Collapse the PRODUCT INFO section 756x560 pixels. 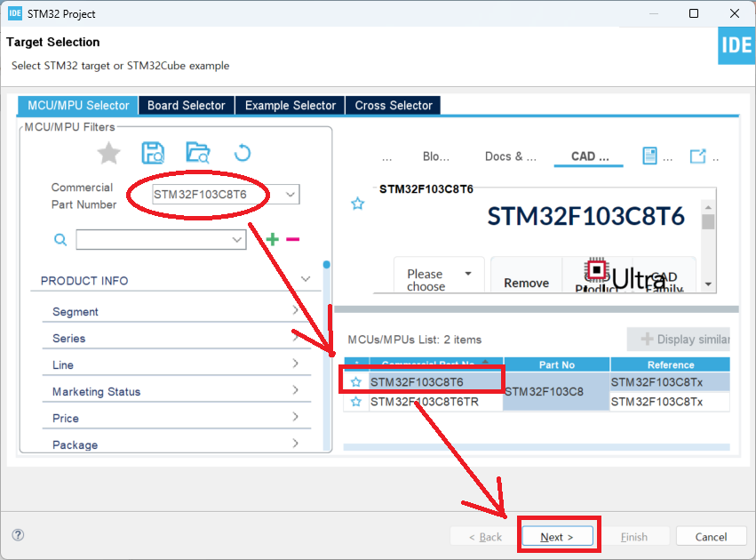pyautogui.click(x=306, y=279)
